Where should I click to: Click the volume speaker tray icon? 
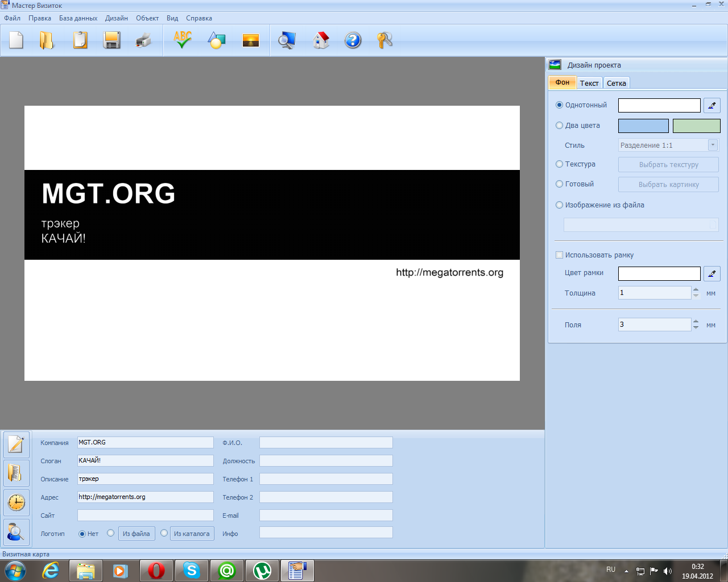pos(668,571)
